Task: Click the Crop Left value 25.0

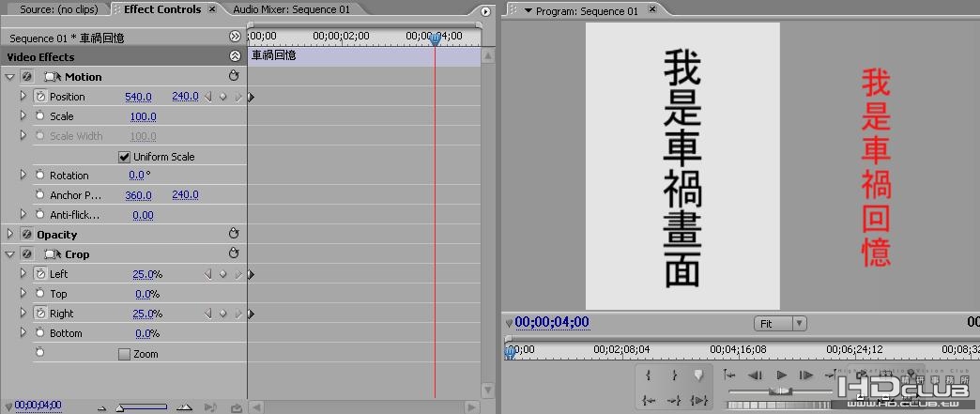Action: [x=143, y=274]
